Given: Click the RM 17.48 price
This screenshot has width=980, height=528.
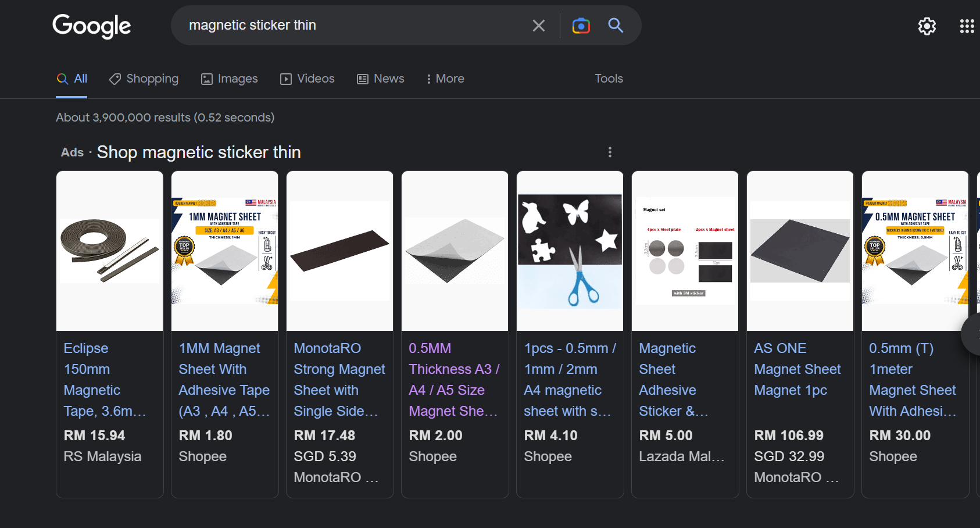Looking at the screenshot, I should click(x=324, y=436).
